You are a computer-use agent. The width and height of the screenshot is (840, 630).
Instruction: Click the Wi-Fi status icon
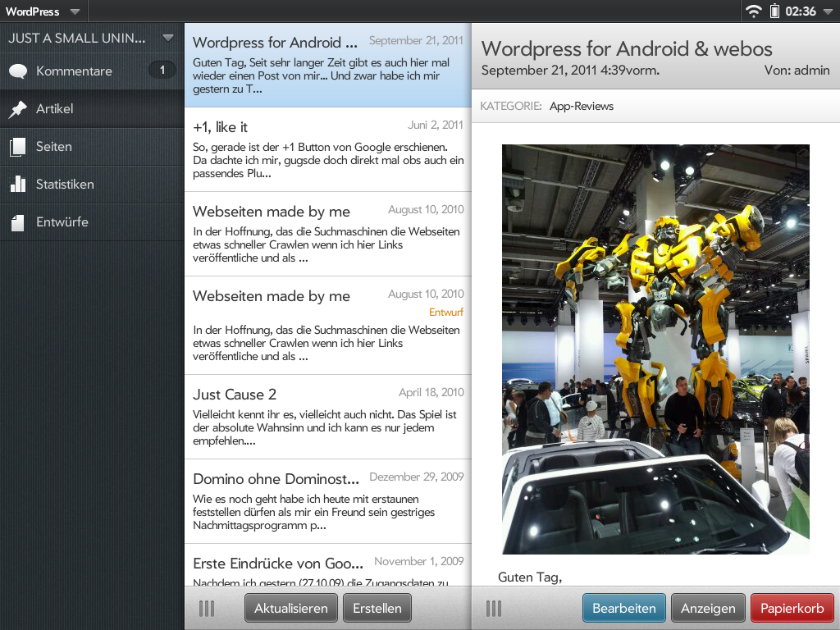754,11
